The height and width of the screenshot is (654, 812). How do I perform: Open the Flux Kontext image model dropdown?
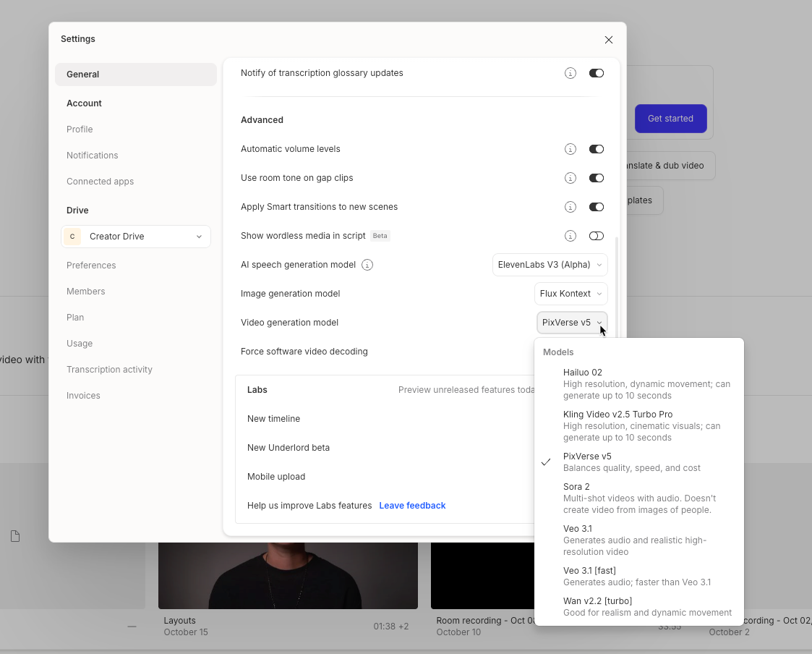[x=570, y=294]
